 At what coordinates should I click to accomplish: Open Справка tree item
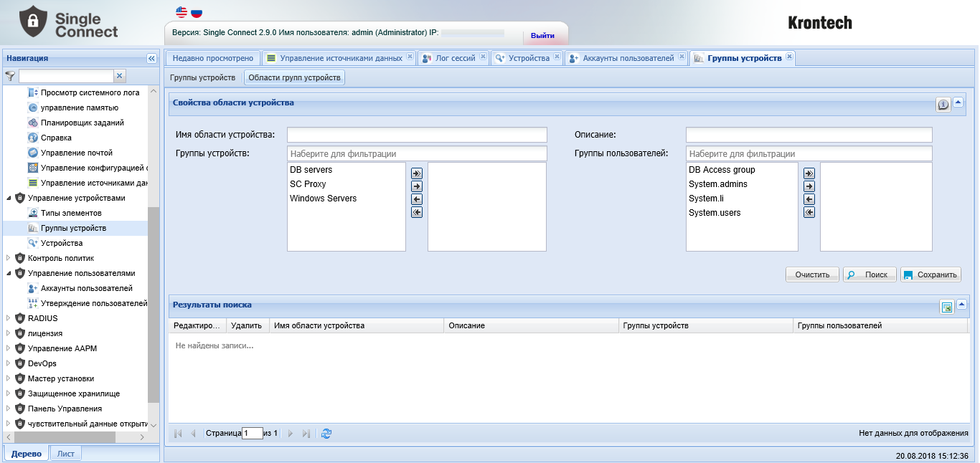56,138
